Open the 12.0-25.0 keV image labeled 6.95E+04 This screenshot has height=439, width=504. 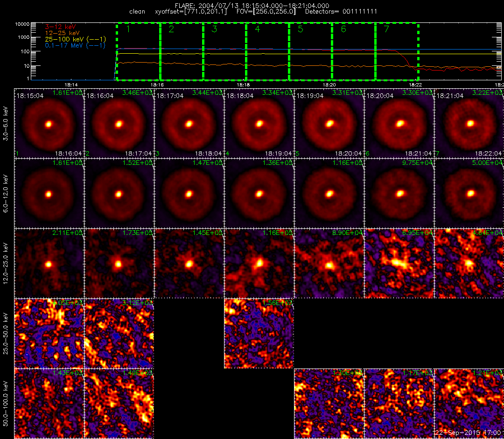(399, 264)
